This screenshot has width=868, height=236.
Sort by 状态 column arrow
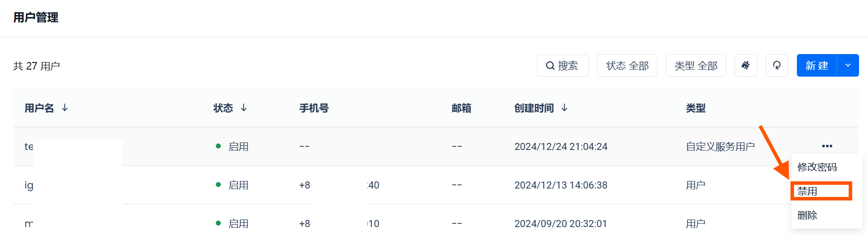tap(244, 108)
